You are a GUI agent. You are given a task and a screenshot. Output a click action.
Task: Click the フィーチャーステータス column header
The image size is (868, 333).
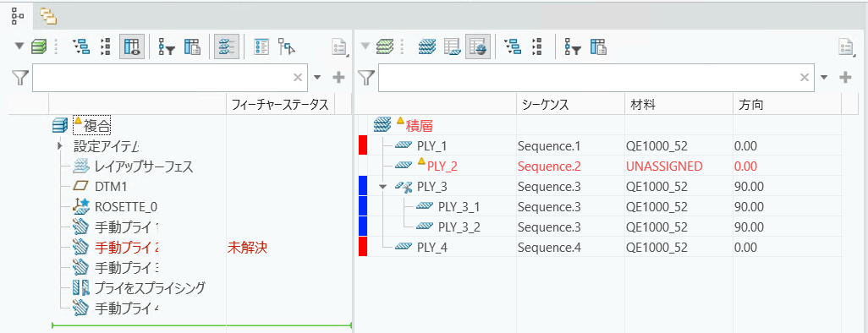[281, 105]
